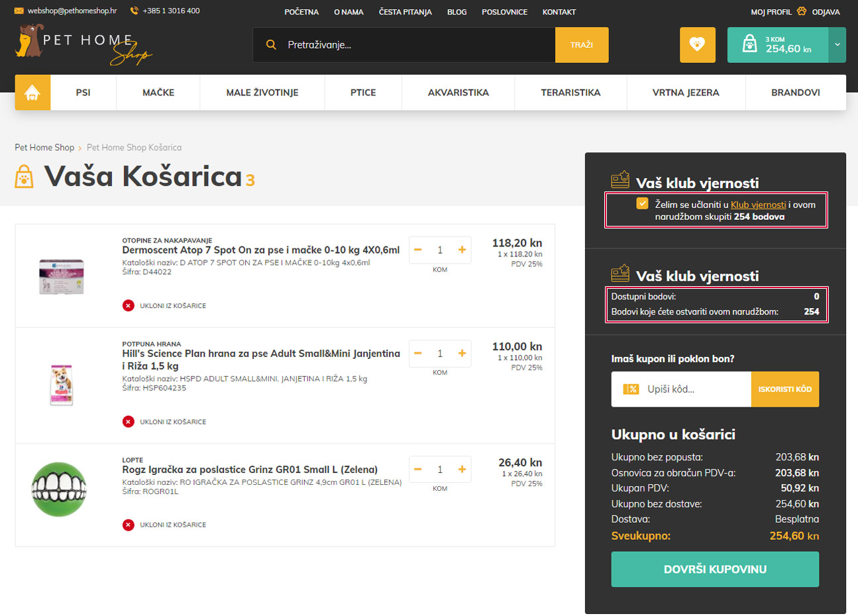
Task: Increase quantity of Rogz Igračka toy
Action: [x=462, y=469]
